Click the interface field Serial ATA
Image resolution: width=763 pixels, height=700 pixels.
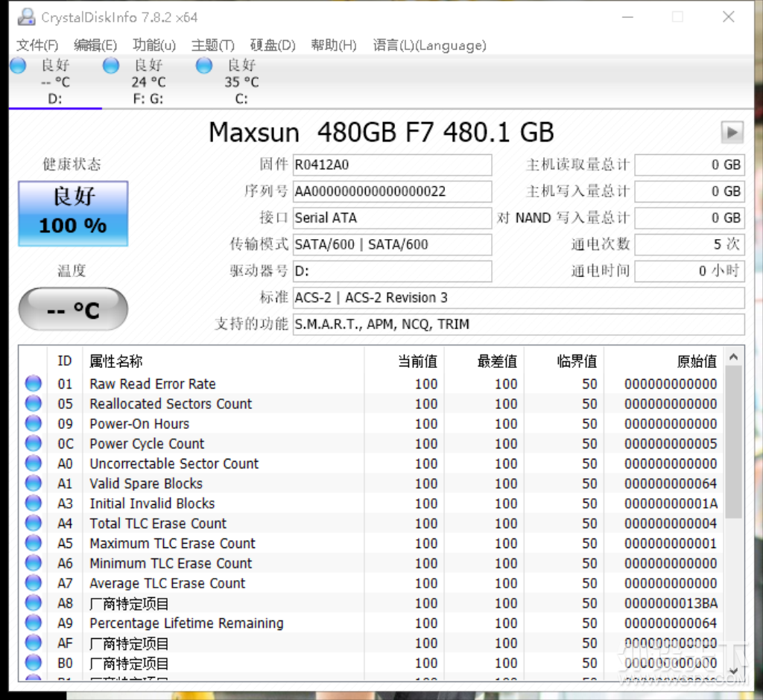(392, 218)
